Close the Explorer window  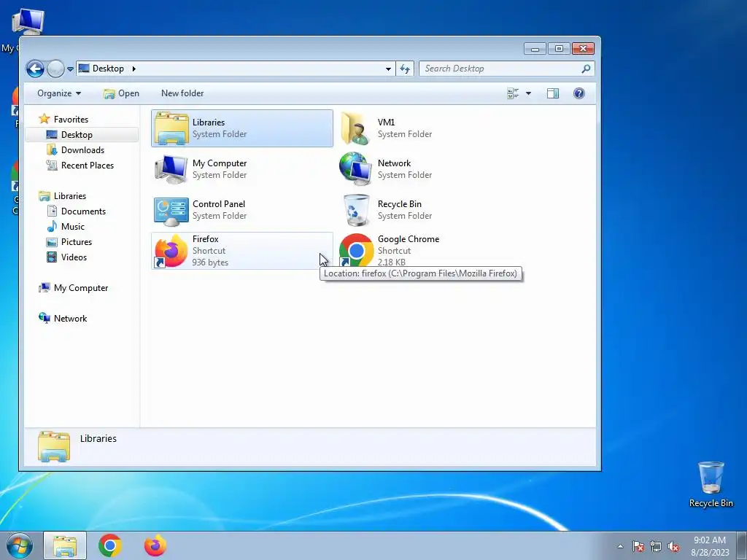pos(583,49)
